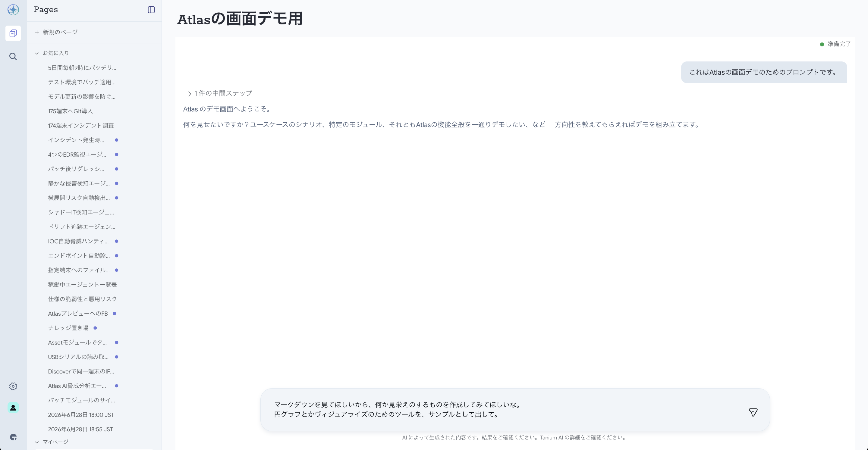Open page ドリフト追跡エージェン...
868x450 pixels.
coord(82,227)
